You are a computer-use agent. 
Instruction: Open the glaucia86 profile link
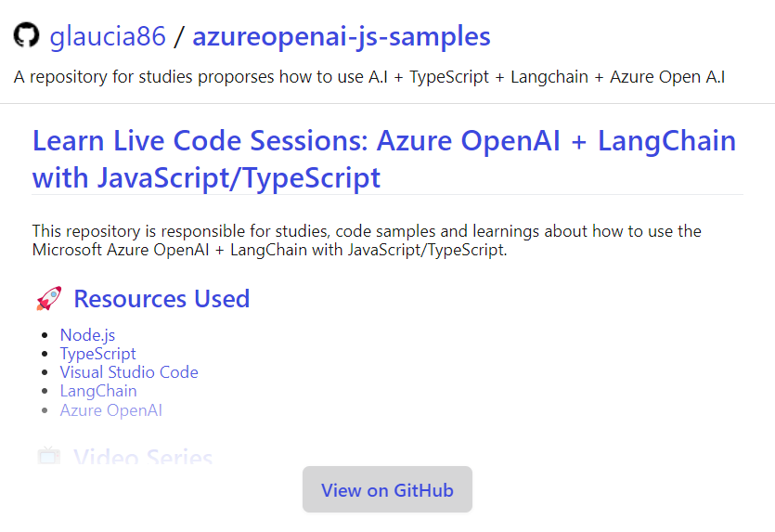click(108, 37)
